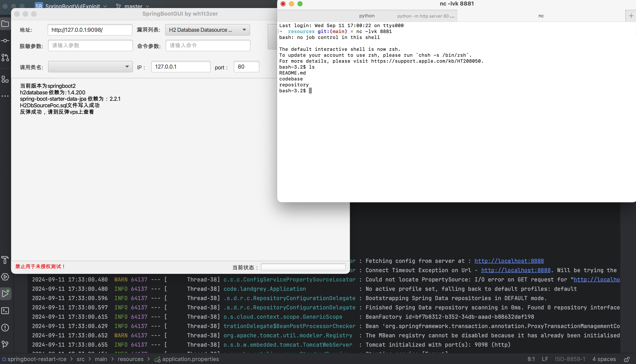Open the Services tool window
This screenshot has height=364, width=636.
click(x=5, y=277)
